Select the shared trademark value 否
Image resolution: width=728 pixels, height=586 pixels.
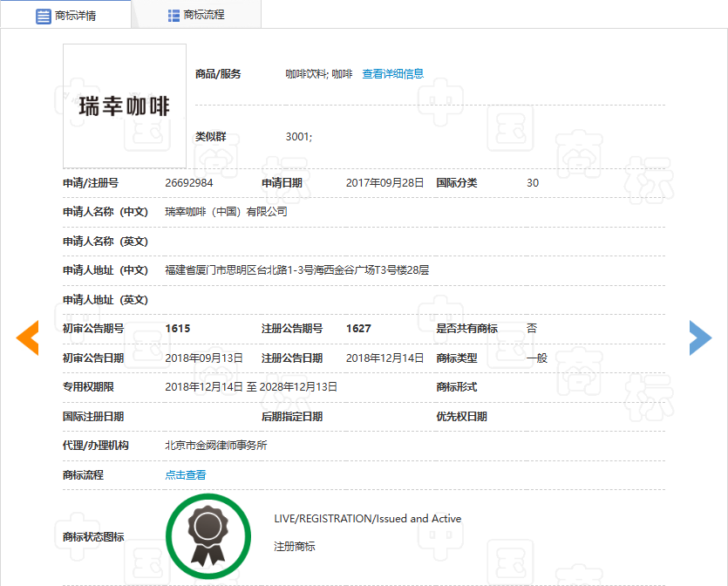(532, 328)
